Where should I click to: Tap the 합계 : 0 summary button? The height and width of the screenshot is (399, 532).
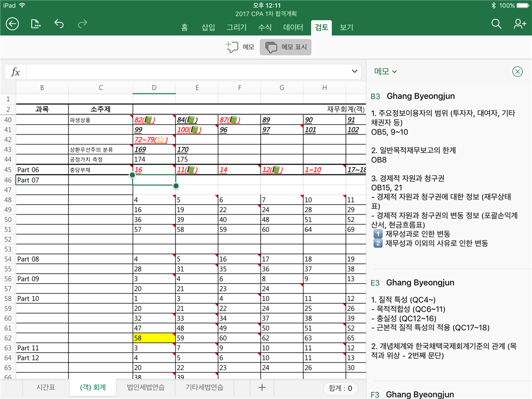click(x=340, y=388)
